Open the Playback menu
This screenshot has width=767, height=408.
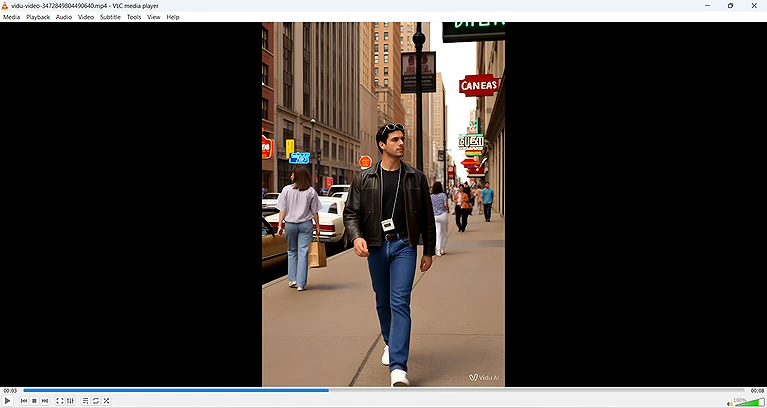pos(38,17)
